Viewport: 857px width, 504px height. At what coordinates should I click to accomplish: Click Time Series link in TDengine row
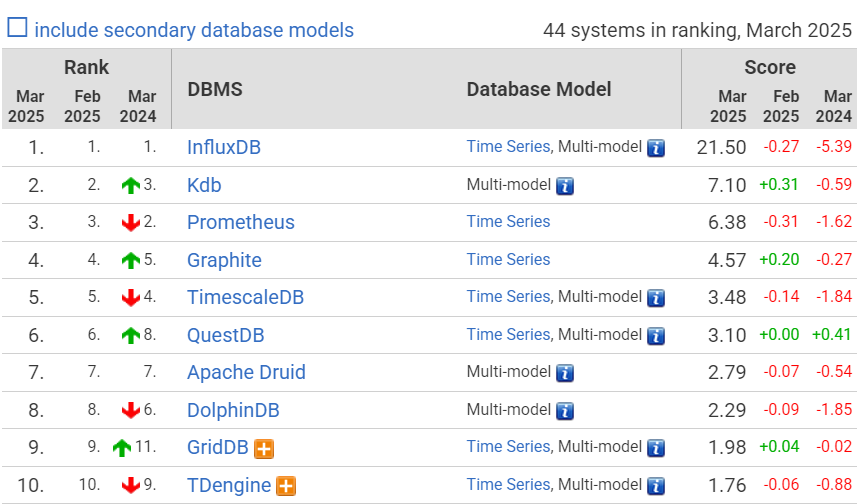coord(508,484)
